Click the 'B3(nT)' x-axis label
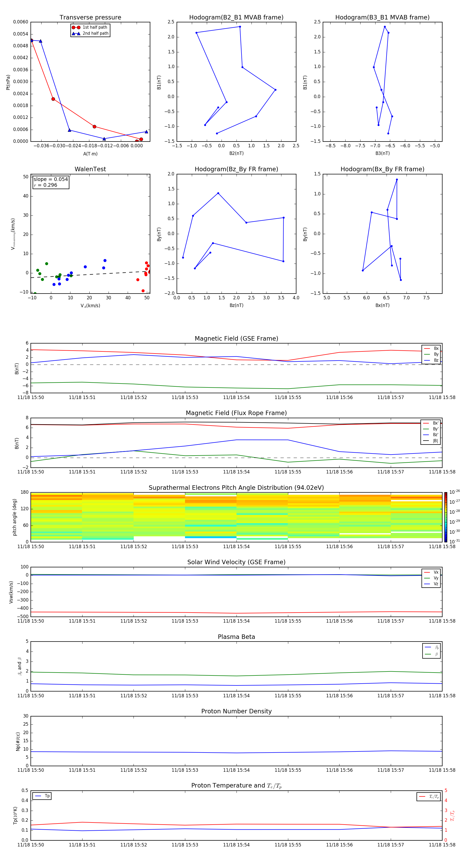This screenshot has width=473, height=868. (382, 153)
